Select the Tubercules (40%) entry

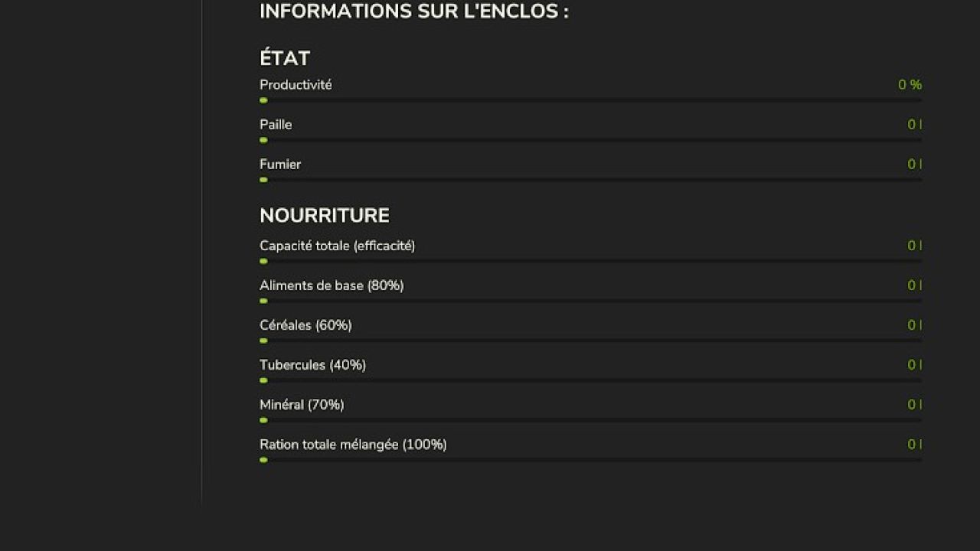[x=312, y=365]
